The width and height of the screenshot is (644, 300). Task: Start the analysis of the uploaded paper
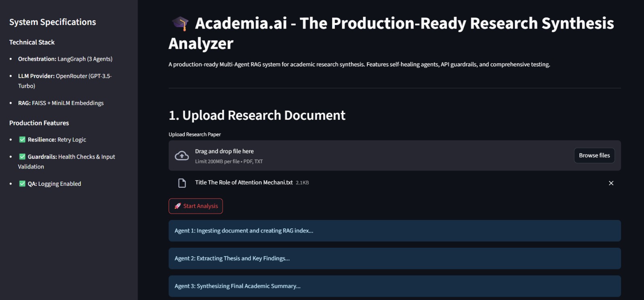pyautogui.click(x=196, y=206)
